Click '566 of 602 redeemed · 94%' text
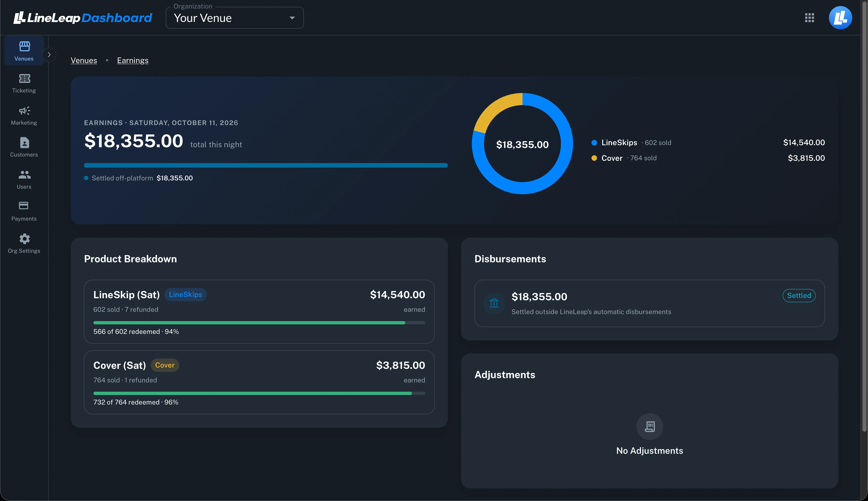The width and height of the screenshot is (868, 501). 136,332
